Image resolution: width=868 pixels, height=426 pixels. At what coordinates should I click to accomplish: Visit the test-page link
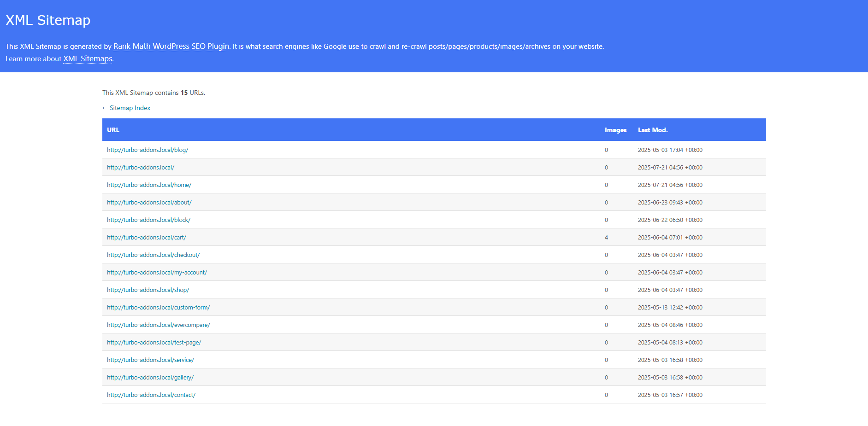154,342
